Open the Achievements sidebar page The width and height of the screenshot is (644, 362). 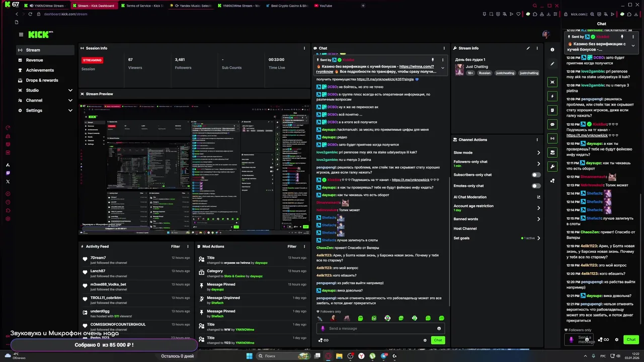pos(45,70)
